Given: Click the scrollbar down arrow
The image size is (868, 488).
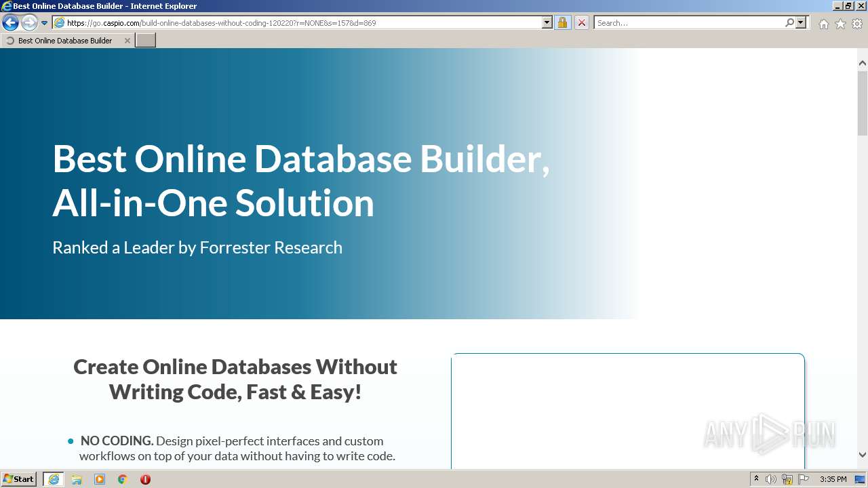Looking at the screenshot, I should click(x=863, y=455).
